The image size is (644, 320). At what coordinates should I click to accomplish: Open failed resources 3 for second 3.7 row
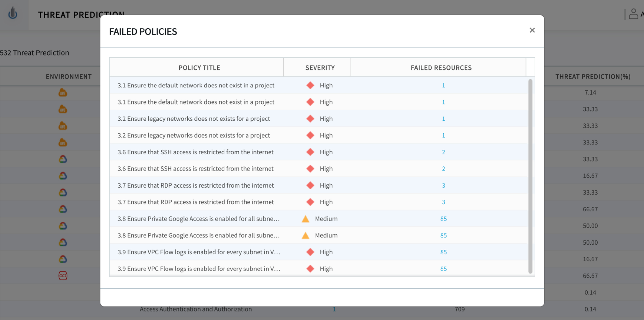pyautogui.click(x=443, y=202)
